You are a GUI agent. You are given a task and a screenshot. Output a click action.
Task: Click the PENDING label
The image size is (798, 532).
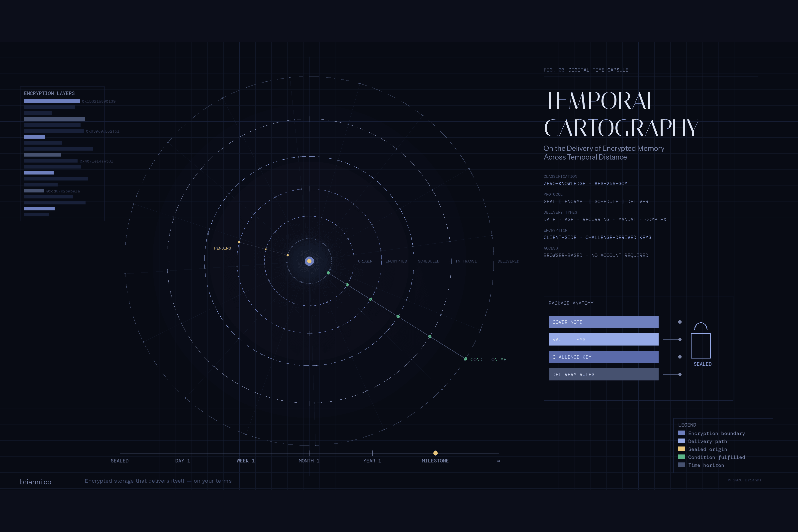(x=223, y=248)
